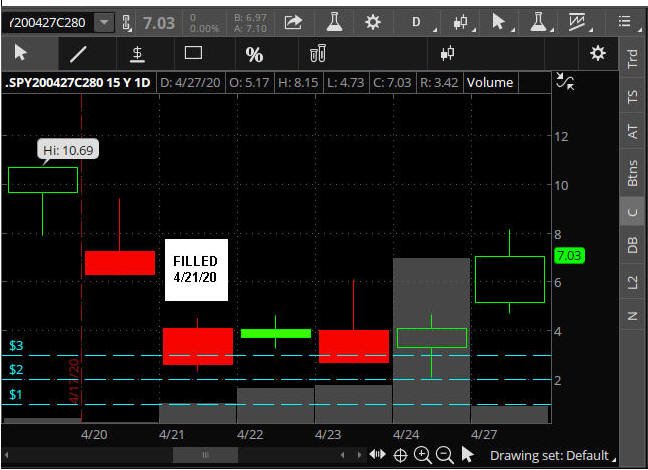The image size is (648, 470).
Task: Click the H: 8.15 high value
Action: click(298, 82)
